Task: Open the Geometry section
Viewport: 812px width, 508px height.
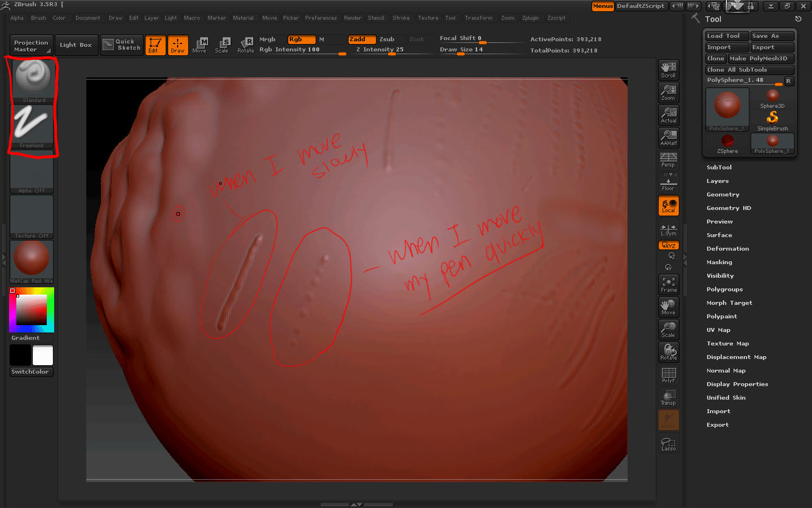Action: click(723, 194)
